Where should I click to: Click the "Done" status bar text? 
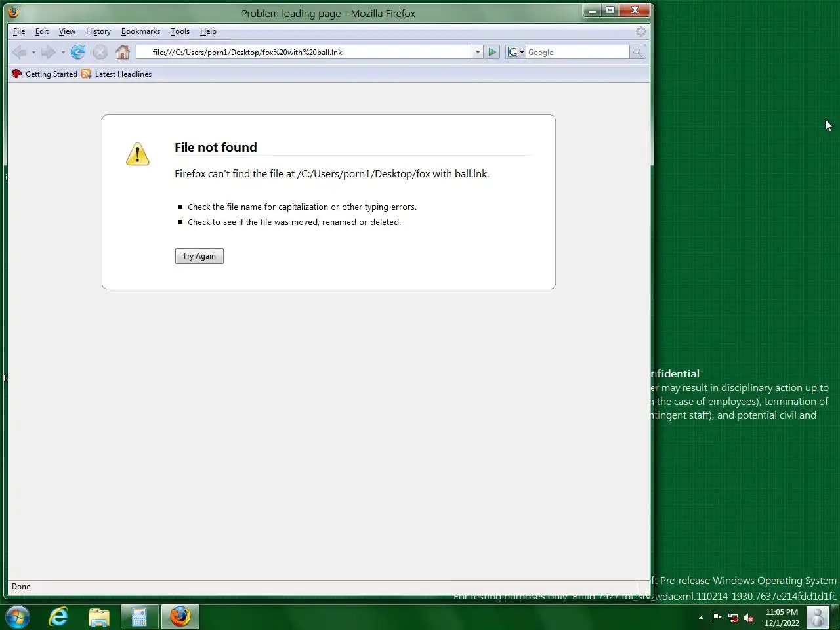tap(21, 587)
